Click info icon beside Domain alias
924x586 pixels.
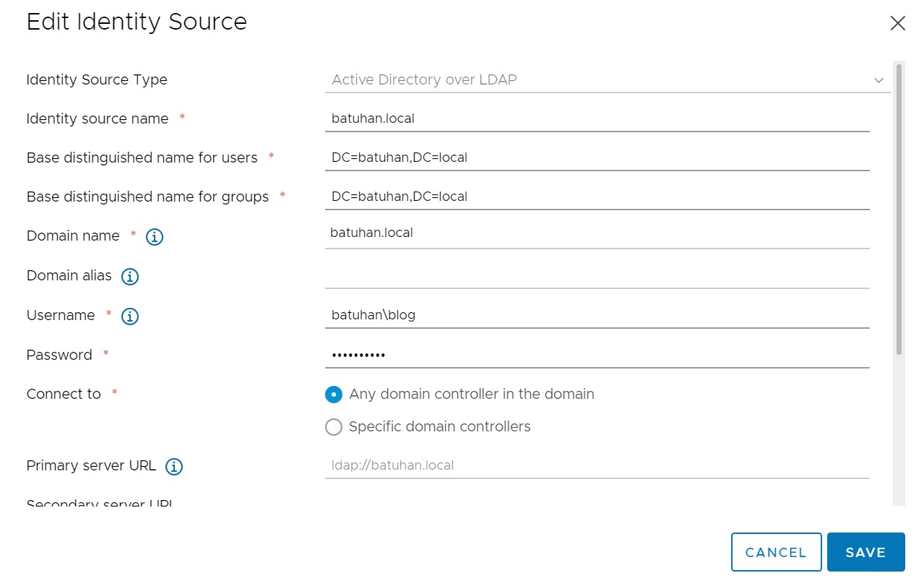tap(130, 277)
